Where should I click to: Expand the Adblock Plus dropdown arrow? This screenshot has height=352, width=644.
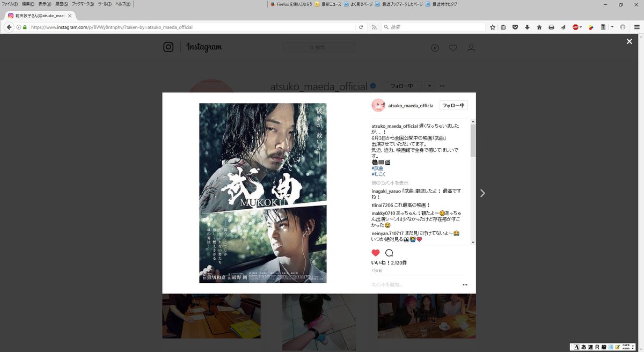[582, 27]
